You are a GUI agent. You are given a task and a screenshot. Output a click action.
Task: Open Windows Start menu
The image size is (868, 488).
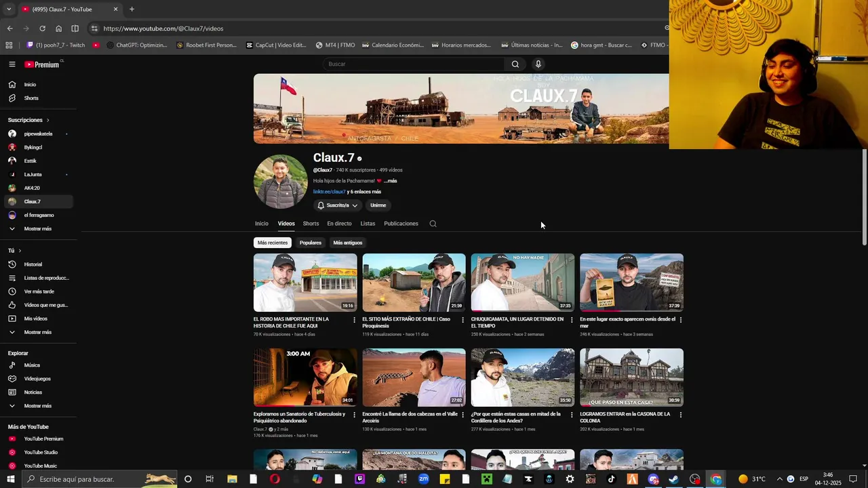[x=10, y=479]
